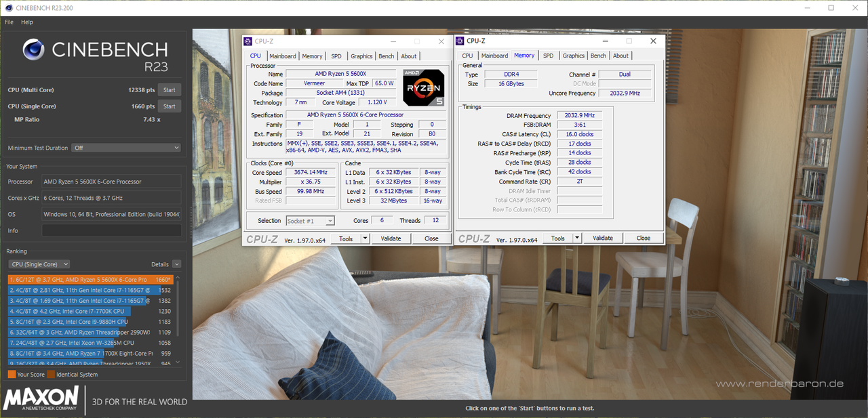Click the right CPU-Z window title icon
868x418 pixels.
click(x=460, y=41)
